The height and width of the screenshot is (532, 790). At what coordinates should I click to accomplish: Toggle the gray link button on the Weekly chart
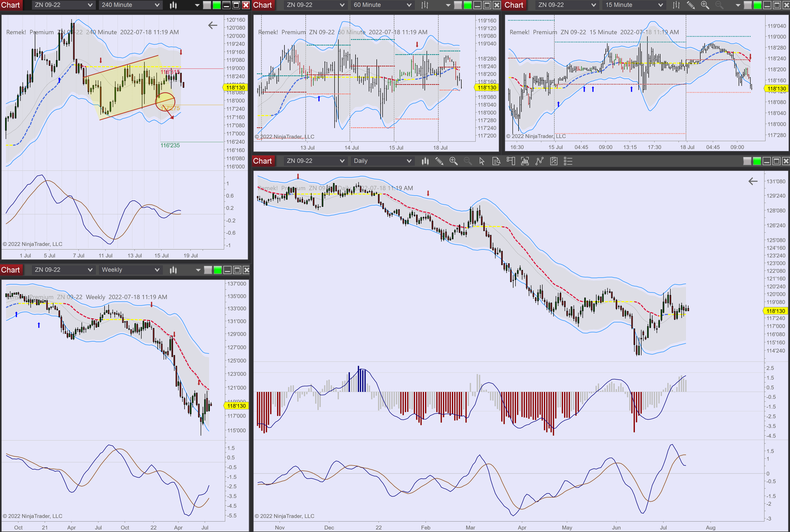(208, 270)
